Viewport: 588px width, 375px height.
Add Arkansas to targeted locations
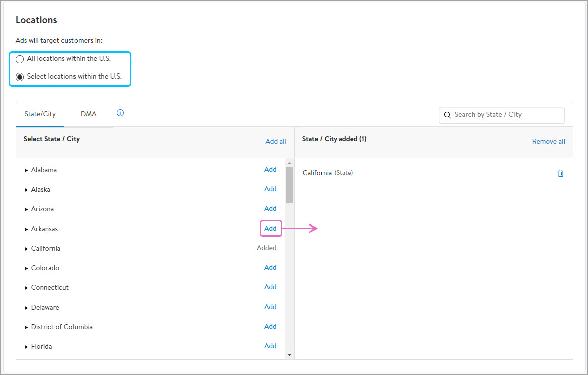coord(270,229)
